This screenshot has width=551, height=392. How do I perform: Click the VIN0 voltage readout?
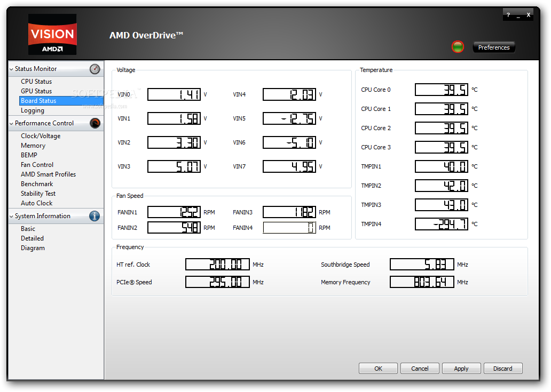click(174, 94)
